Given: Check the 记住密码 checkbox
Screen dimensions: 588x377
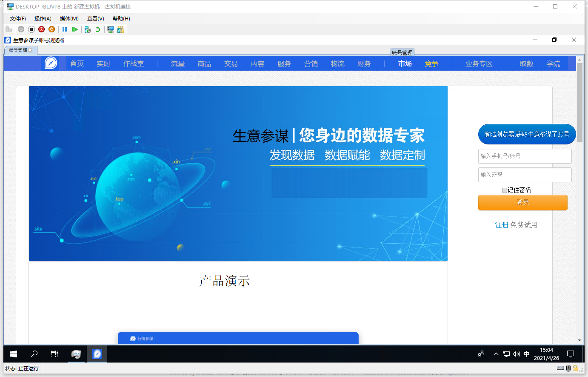Looking at the screenshot, I should coord(505,190).
